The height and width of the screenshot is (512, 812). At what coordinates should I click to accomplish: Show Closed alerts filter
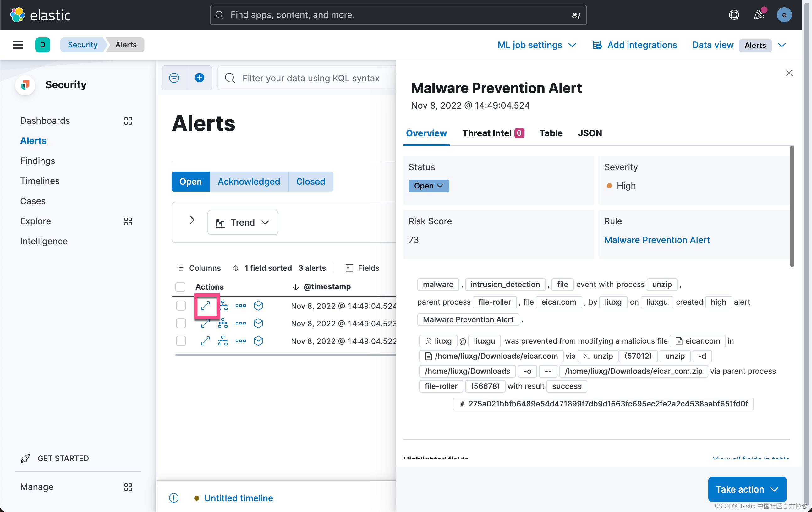pos(310,182)
